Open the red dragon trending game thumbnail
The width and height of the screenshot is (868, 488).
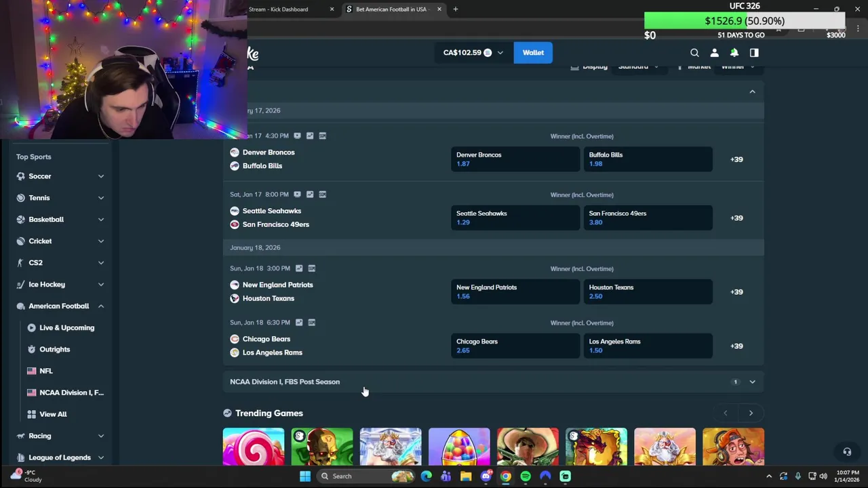click(596, 447)
